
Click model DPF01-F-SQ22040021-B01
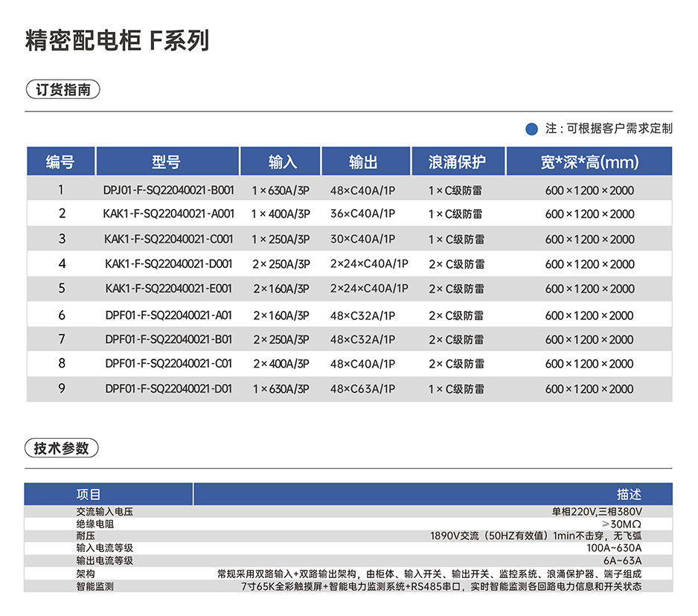169,339
